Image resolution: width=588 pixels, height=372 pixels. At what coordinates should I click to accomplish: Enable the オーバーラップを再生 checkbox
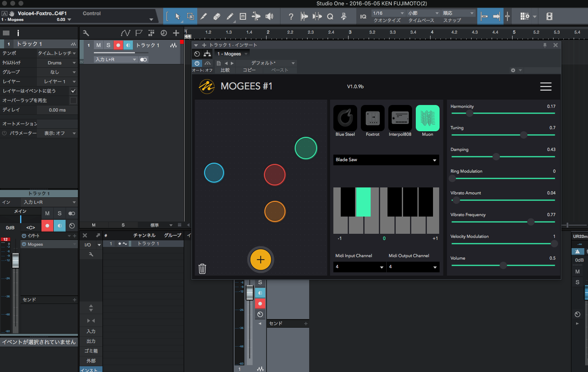click(73, 100)
